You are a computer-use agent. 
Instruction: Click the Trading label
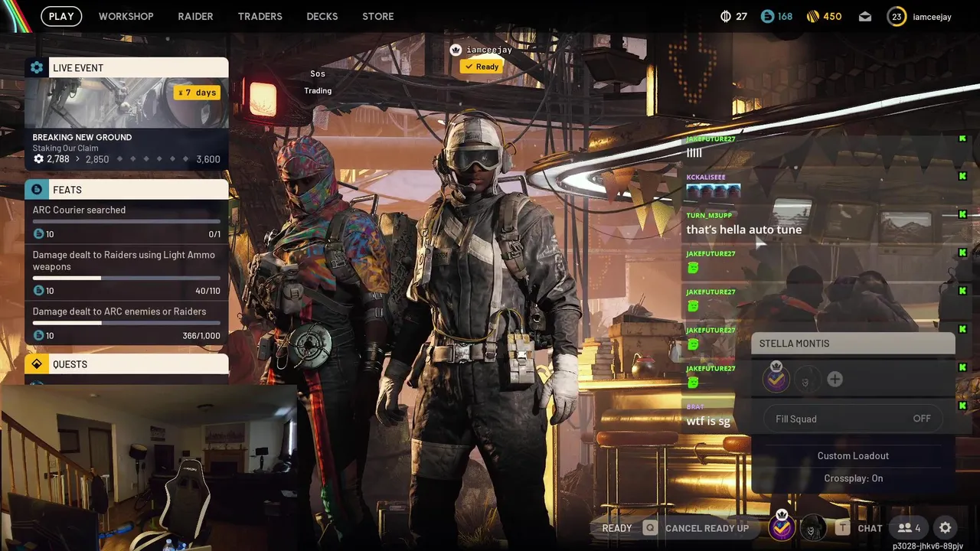pyautogui.click(x=318, y=90)
